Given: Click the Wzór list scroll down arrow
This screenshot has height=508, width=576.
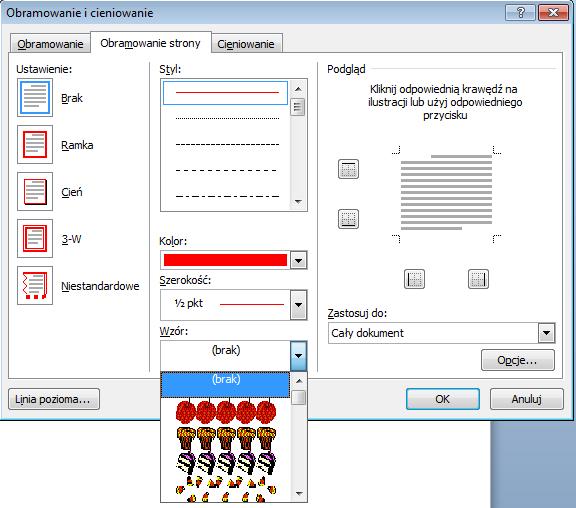Looking at the screenshot, I should [x=299, y=493].
